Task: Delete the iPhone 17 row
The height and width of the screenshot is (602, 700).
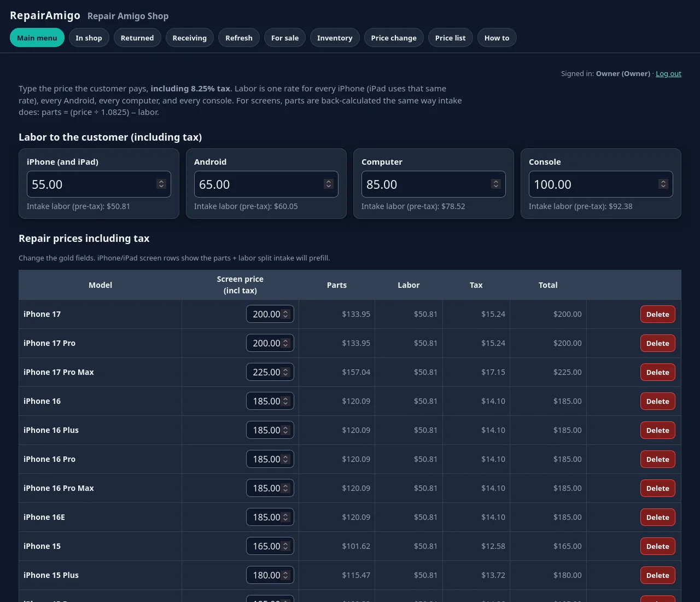Action: tap(658, 314)
